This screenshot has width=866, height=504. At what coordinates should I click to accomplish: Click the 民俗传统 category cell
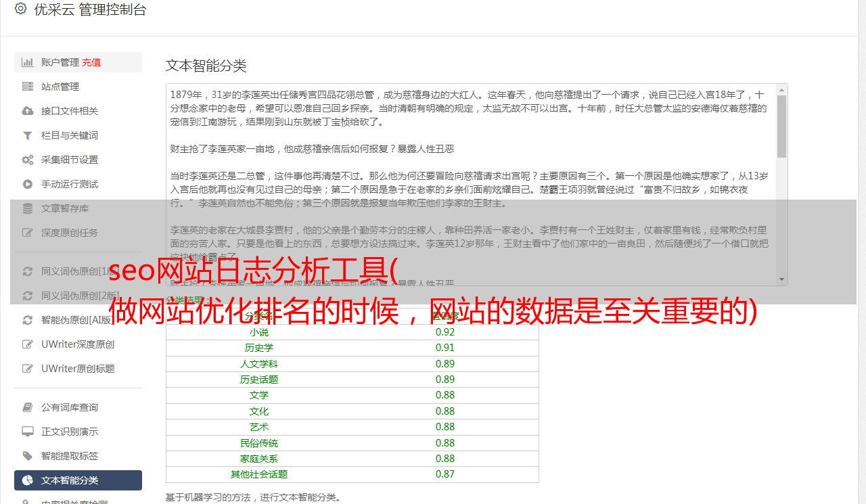259,443
